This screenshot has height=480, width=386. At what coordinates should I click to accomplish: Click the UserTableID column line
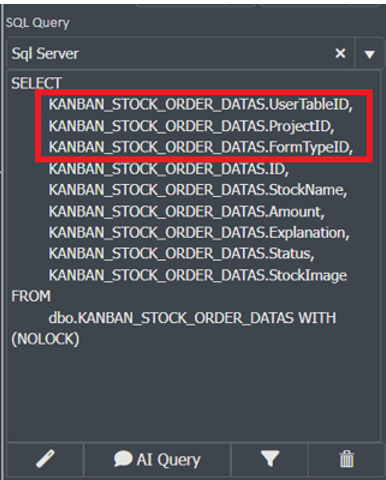pyautogui.click(x=201, y=104)
